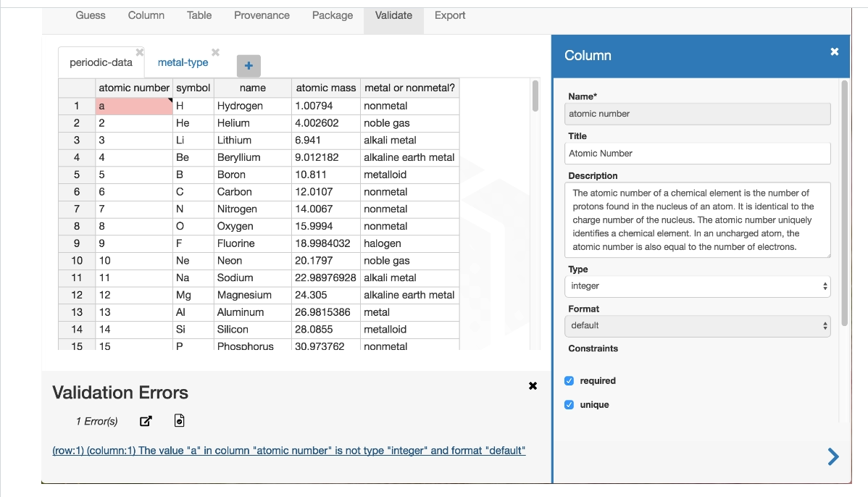This screenshot has width=868, height=497.
Task: Click the validation report document icon
Action: pyautogui.click(x=178, y=420)
